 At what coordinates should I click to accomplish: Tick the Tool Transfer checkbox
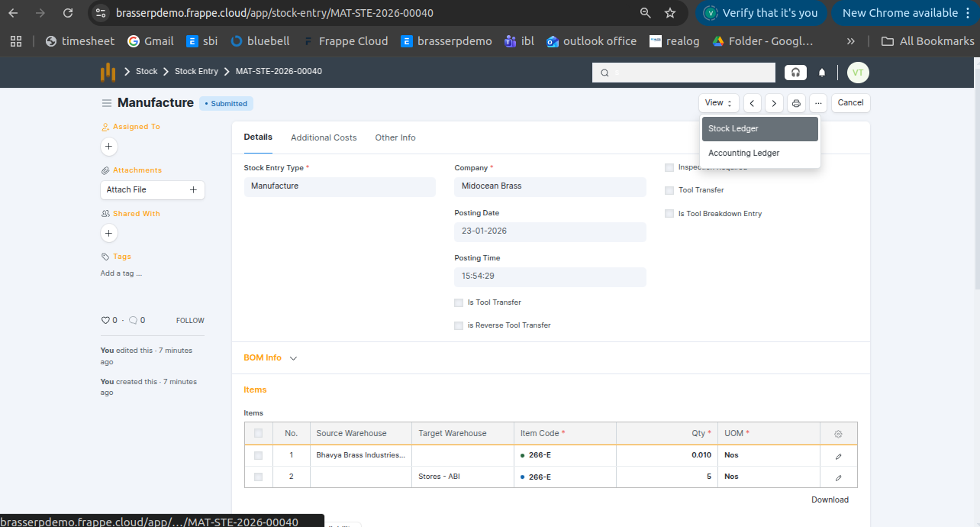(x=669, y=190)
